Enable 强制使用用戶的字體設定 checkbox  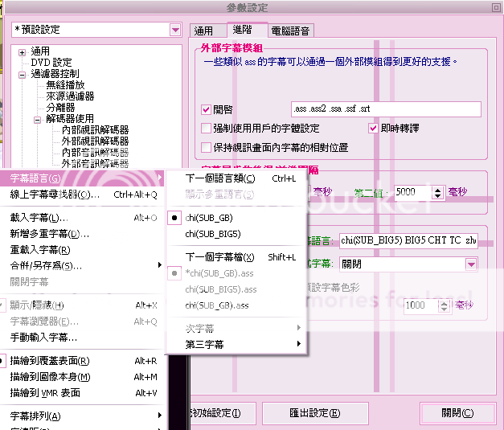[206, 129]
